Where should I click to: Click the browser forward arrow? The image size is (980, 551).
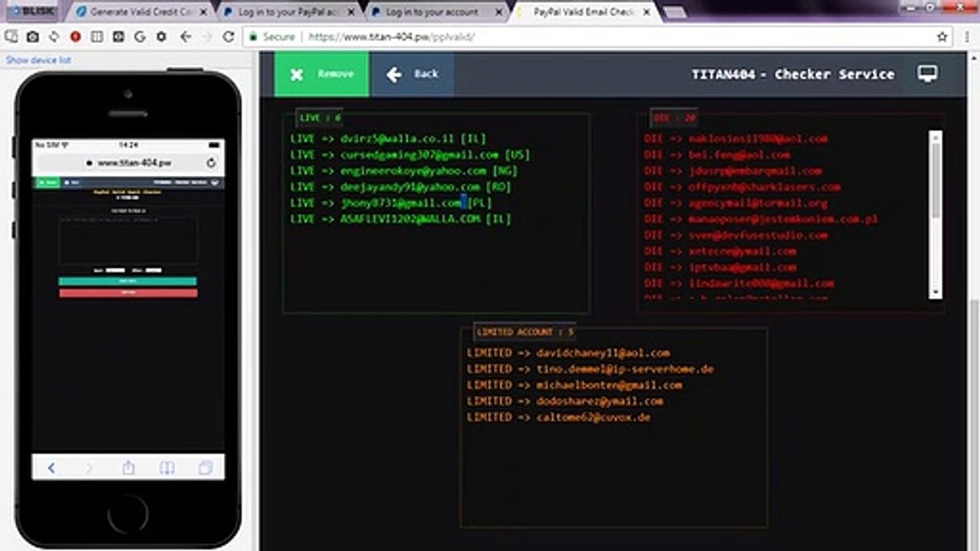click(x=207, y=37)
